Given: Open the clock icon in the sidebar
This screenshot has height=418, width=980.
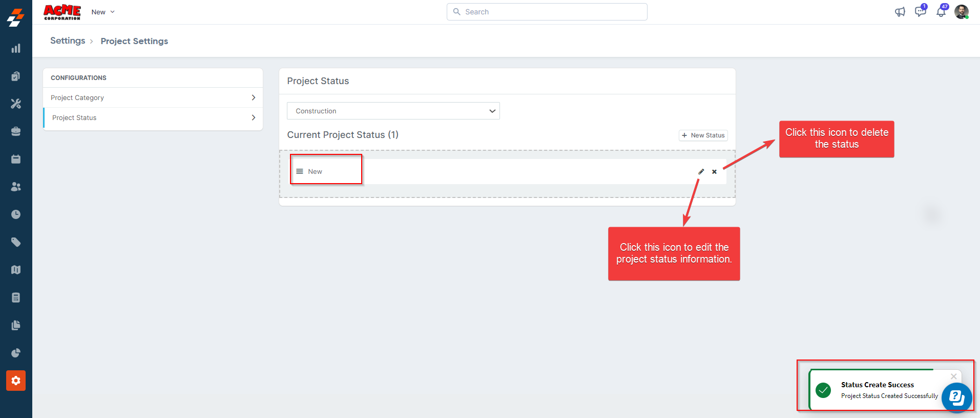Looking at the screenshot, I should point(16,214).
